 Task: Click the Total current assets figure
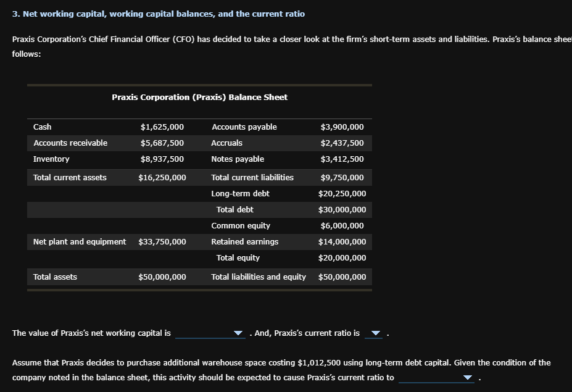(164, 177)
